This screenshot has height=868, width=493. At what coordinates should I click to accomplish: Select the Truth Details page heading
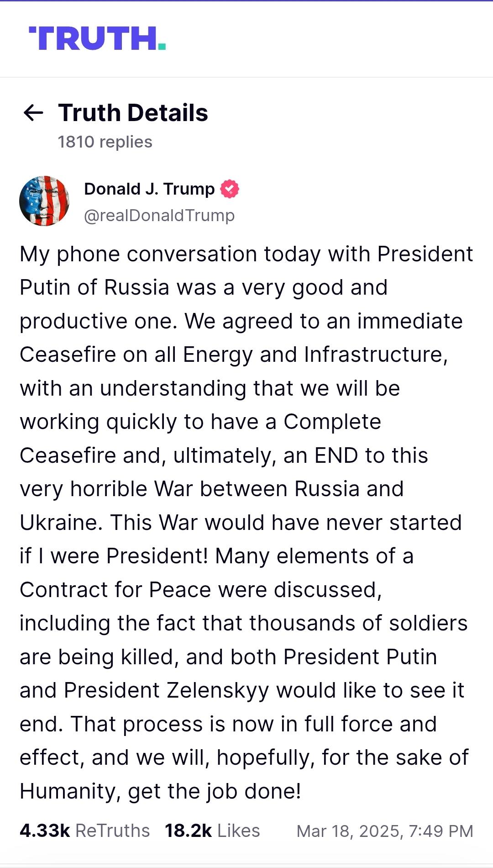tap(133, 113)
